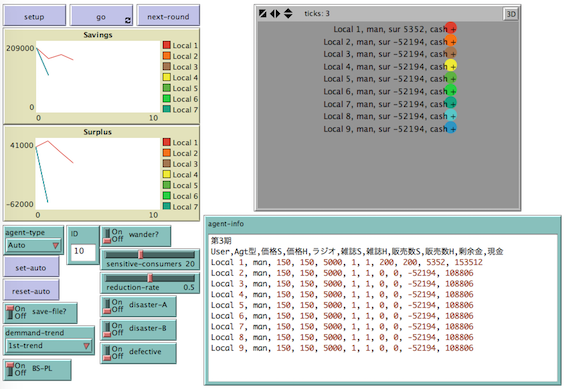The width and height of the screenshot is (567, 389).
Task: Select the cyan Local 8 agent circle
Action: point(451,115)
